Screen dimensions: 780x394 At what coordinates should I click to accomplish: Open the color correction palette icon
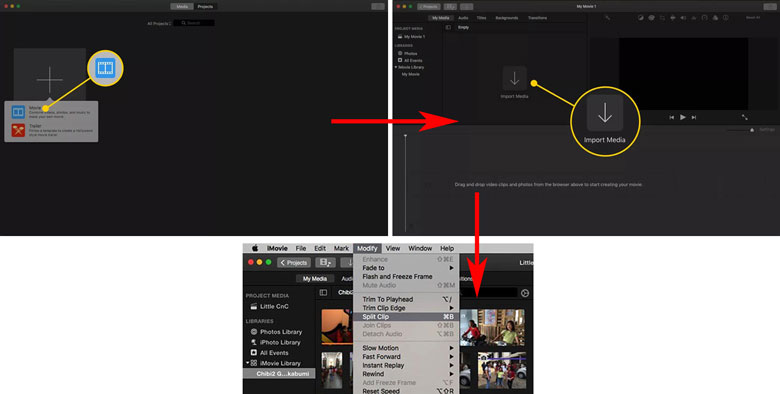coord(651,18)
